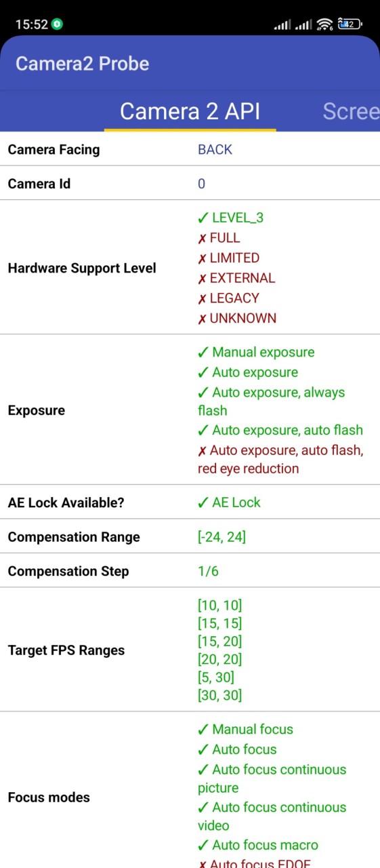The image size is (380, 868).
Task: Tap the Camera2 Probe app title
Action: [83, 64]
